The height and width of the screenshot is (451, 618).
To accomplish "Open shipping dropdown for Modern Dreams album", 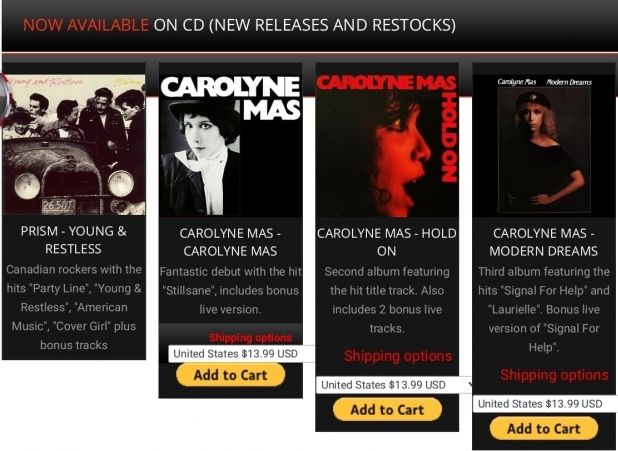I will 545,404.
